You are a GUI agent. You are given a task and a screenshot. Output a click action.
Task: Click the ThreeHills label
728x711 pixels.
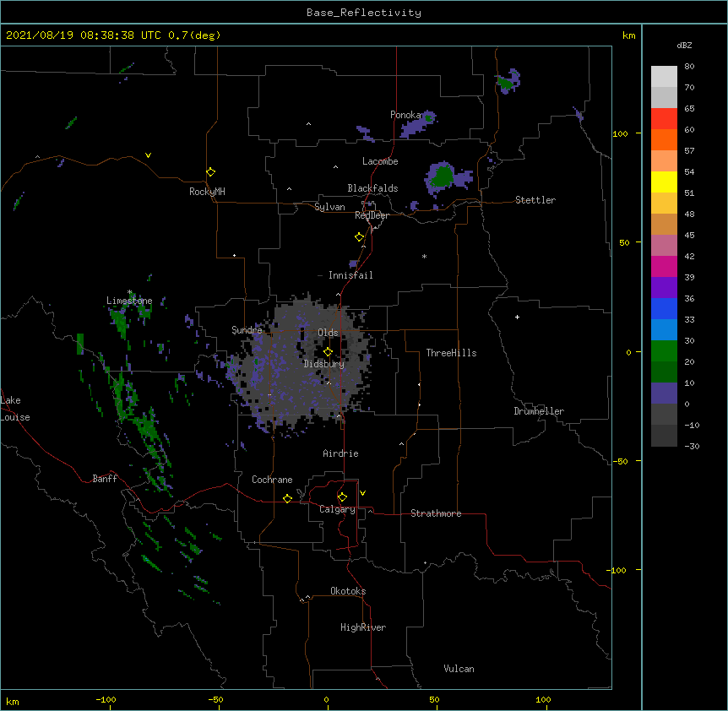coord(451,353)
